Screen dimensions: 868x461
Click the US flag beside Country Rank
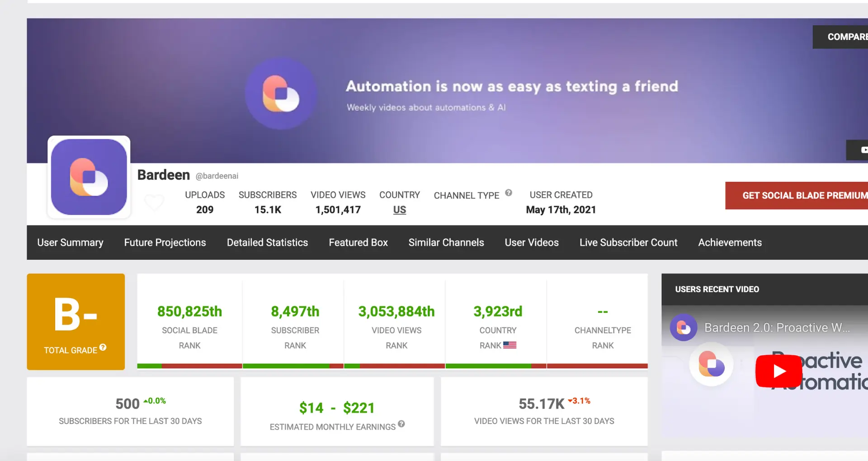510,345
